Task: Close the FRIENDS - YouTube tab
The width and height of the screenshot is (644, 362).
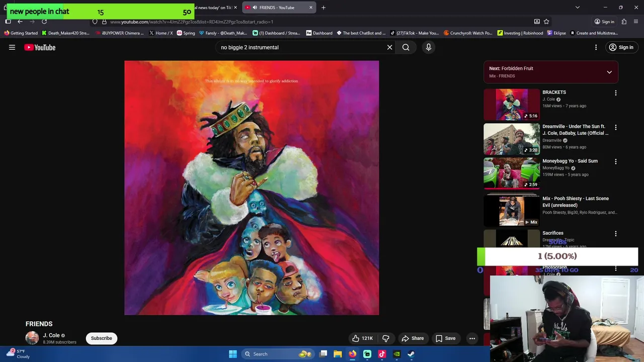Action: click(311, 8)
